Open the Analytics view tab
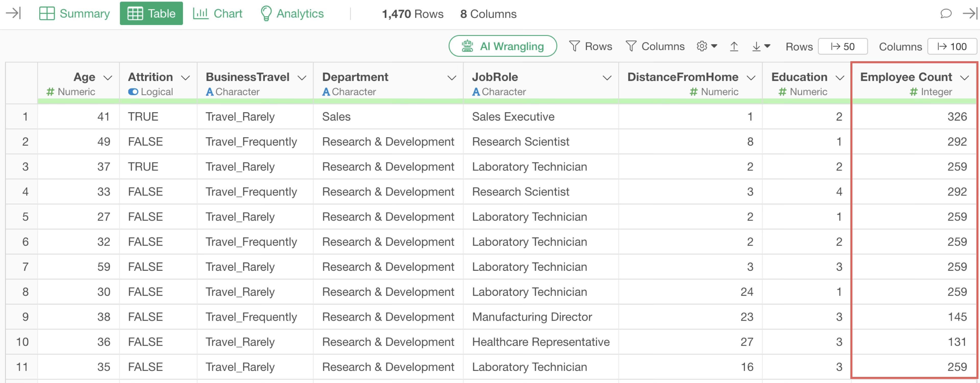 point(292,14)
